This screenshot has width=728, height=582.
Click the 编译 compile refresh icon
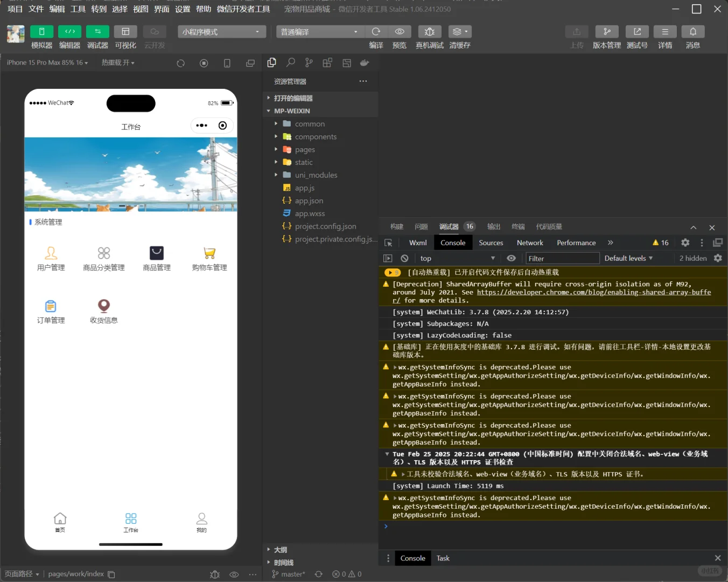(x=376, y=32)
